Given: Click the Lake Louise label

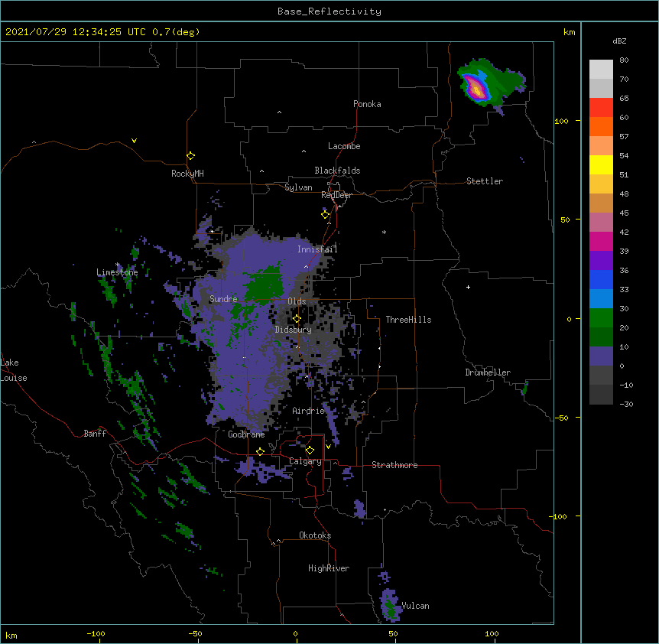Looking at the screenshot, I should tap(14, 370).
